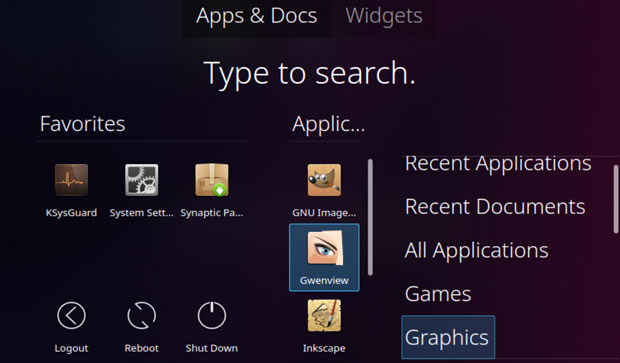Open the Gwenview image viewer

coord(324,257)
